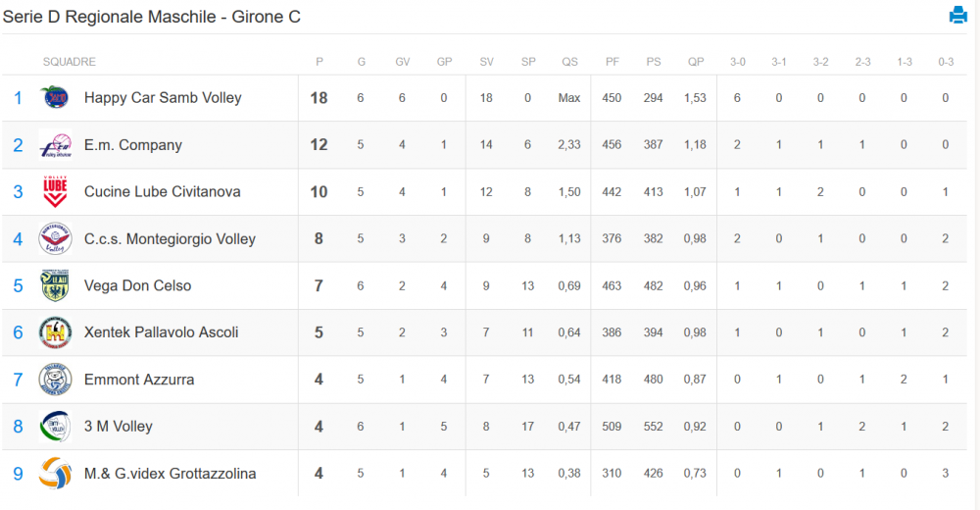
Task: Click the blue print icon
Action: point(957,15)
